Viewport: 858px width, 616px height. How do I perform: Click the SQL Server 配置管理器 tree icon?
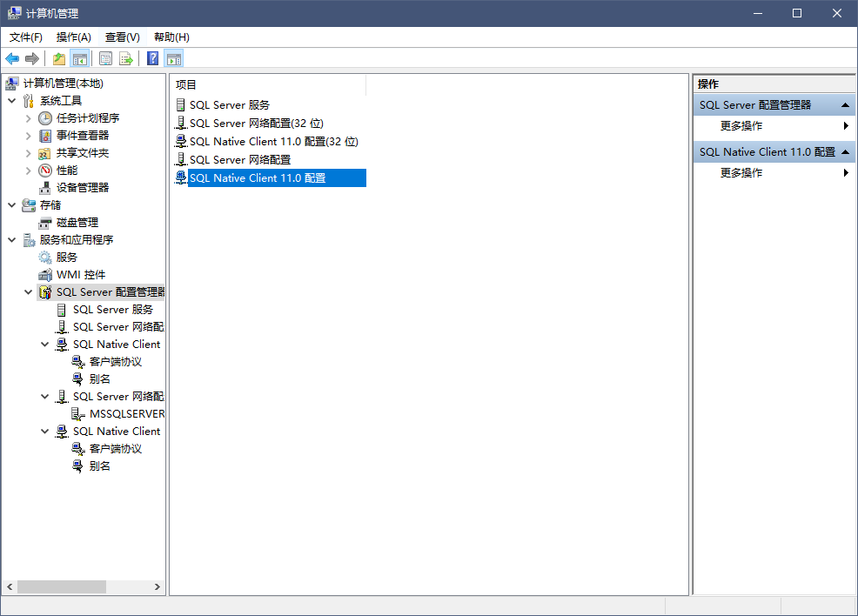[45, 292]
